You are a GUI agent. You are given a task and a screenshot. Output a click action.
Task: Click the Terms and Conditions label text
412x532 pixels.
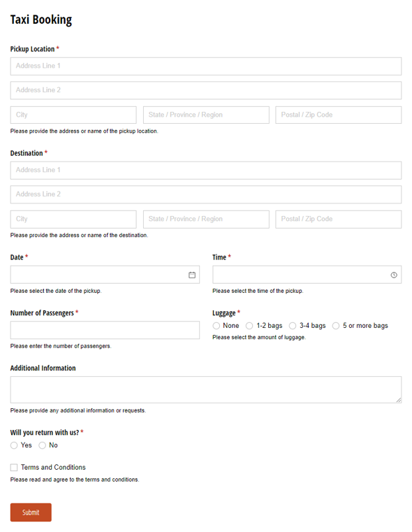click(53, 467)
